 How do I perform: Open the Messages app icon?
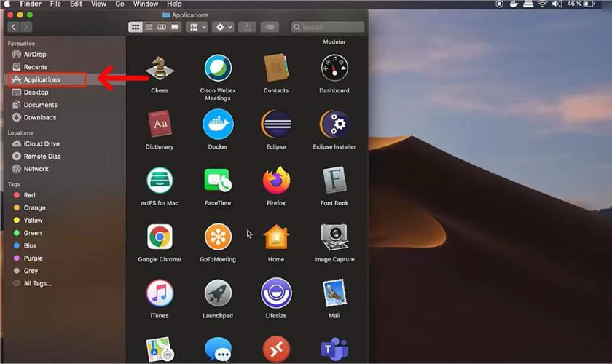[x=218, y=349]
